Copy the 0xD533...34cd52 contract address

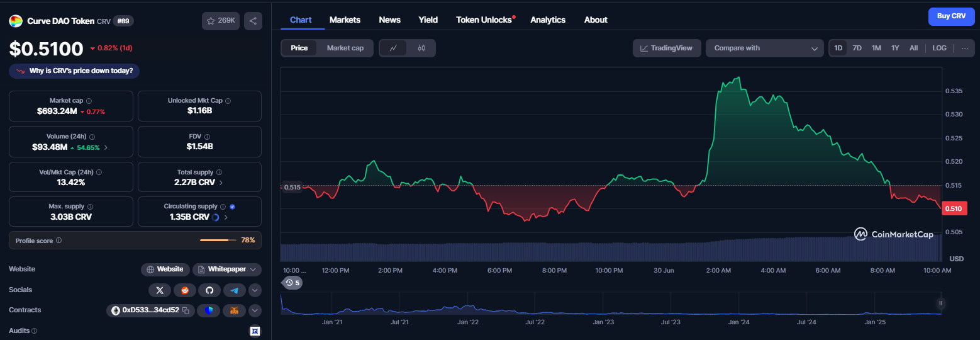(x=186, y=310)
